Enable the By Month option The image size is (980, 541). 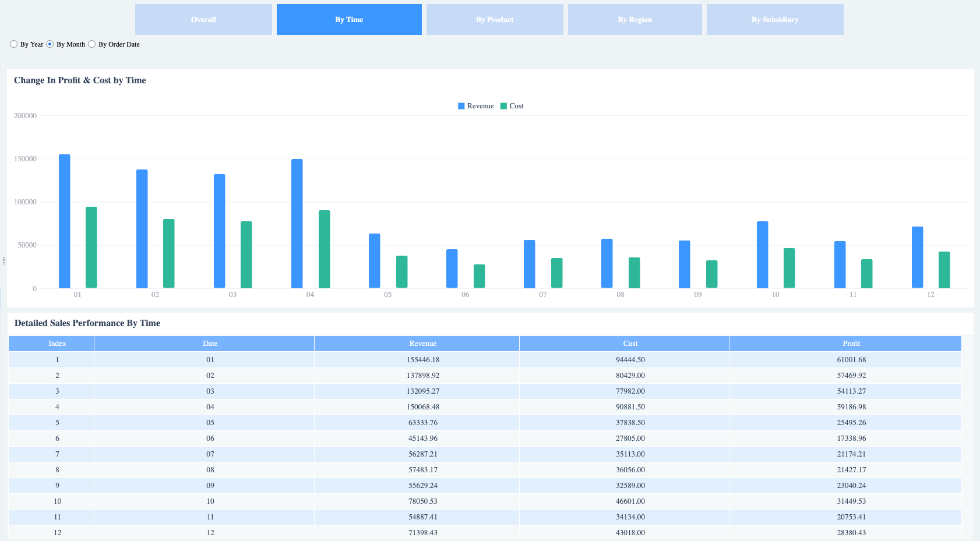(x=50, y=44)
